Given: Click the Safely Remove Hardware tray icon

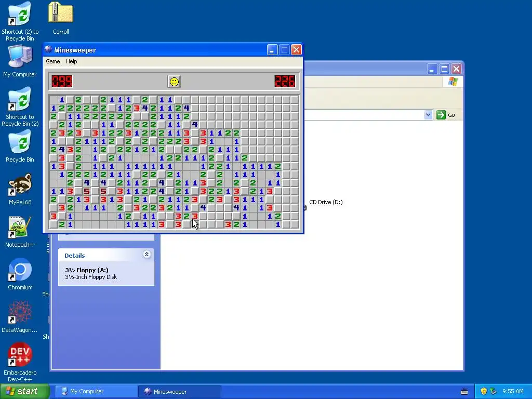Looking at the screenshot, I should point(494,391).
